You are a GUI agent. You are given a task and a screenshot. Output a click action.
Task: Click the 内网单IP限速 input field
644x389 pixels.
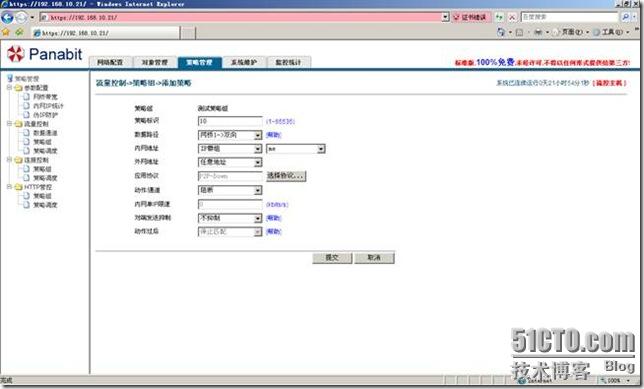[230, 204]
